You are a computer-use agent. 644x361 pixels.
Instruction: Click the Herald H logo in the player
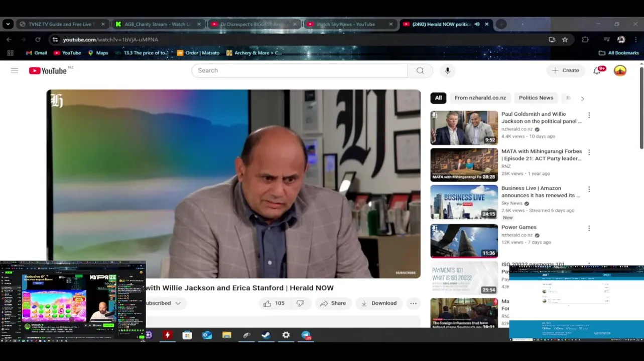coord(57,101)
